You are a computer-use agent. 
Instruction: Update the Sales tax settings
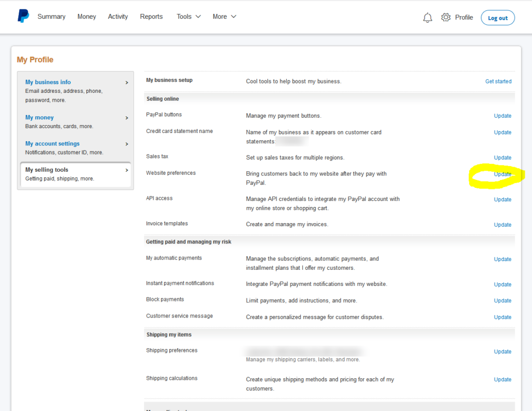click(502, 158)
